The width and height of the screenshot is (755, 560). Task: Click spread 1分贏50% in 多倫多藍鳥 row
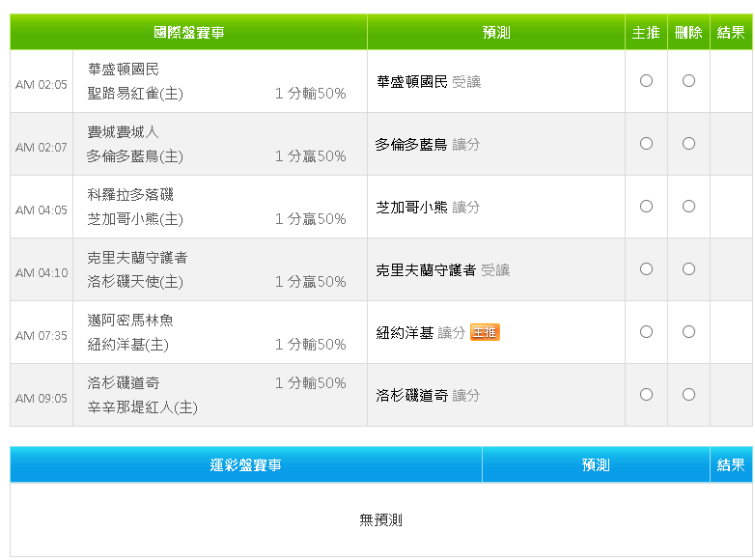pyautogui.click(x=311, y=156)
